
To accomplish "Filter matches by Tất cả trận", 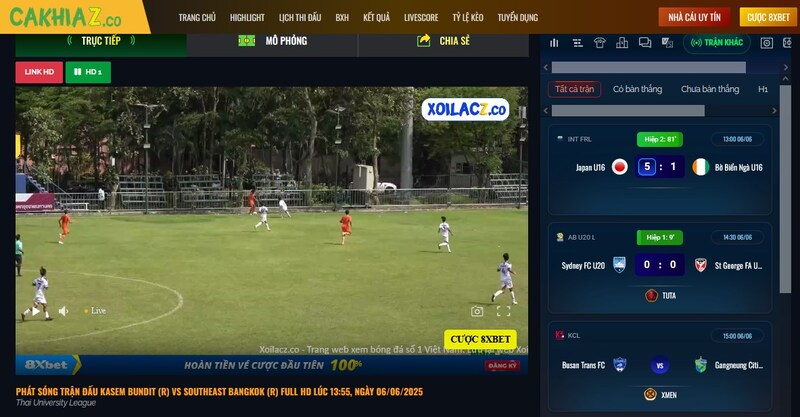I will click(574, 89).
